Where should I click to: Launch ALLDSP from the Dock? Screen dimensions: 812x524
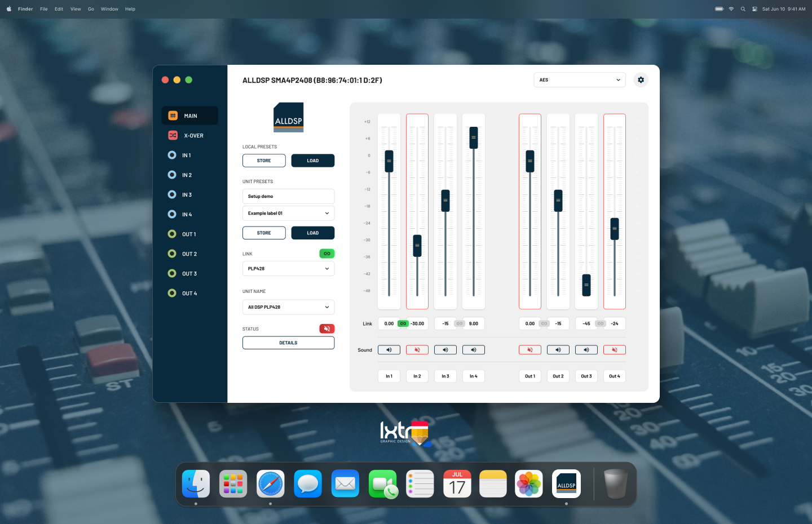[x=566, y=484]
